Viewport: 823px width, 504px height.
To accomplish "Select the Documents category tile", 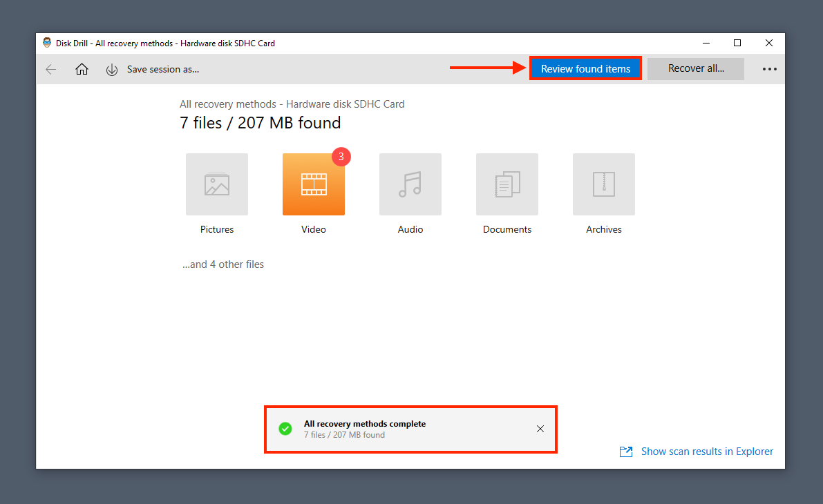I will pyautogui.click(x=507, y=184).
